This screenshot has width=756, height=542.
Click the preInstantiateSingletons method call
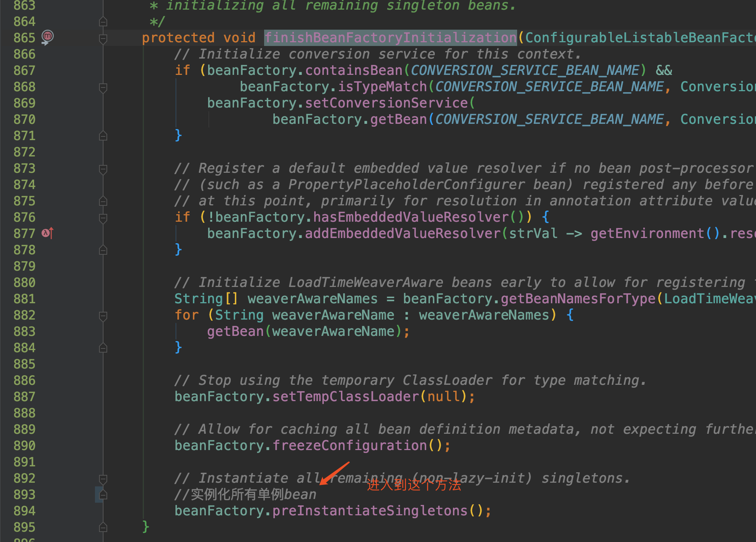369,511
